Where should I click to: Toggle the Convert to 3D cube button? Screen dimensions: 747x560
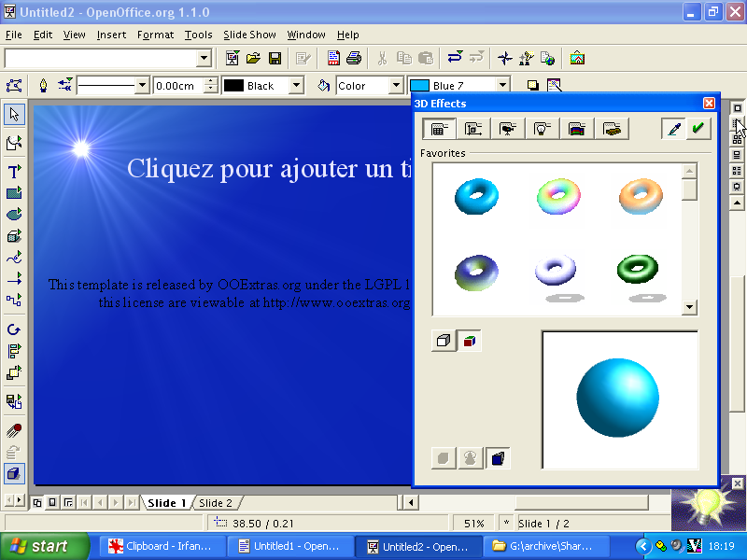[444, 342]
